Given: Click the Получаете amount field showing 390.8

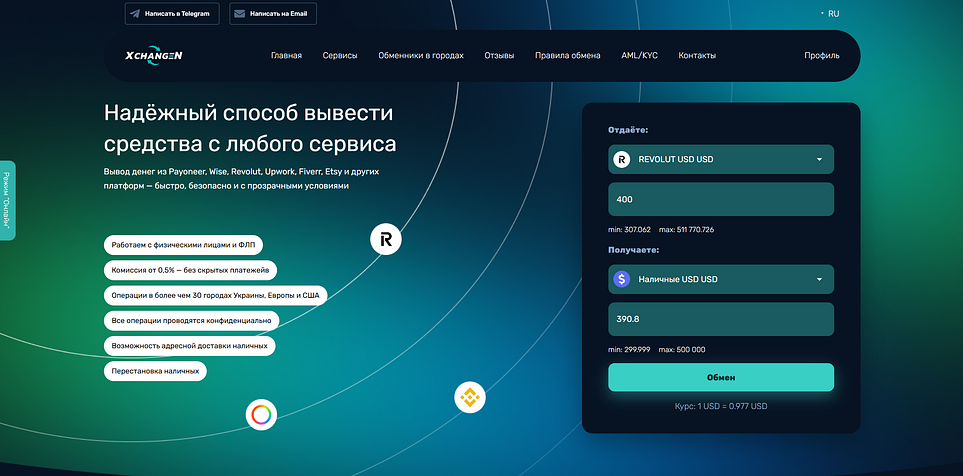Looking at the screenshot, I should coord(720,319).
